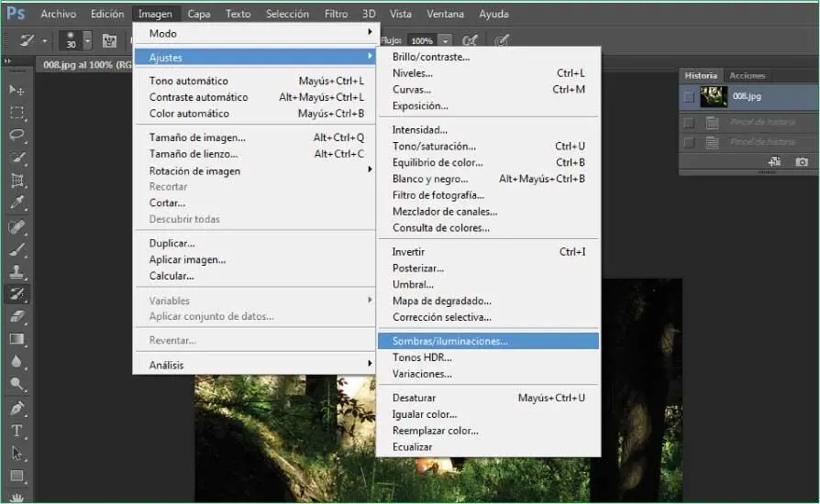Select the Lasso tool
Image resolution: width=820 pixels, height=504 pixels.
17,136
